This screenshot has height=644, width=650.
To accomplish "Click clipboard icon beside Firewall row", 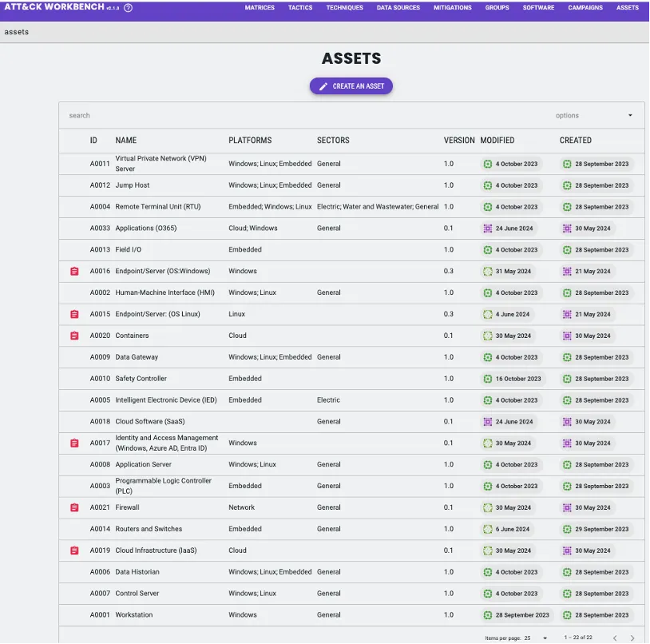I will 74,508.
